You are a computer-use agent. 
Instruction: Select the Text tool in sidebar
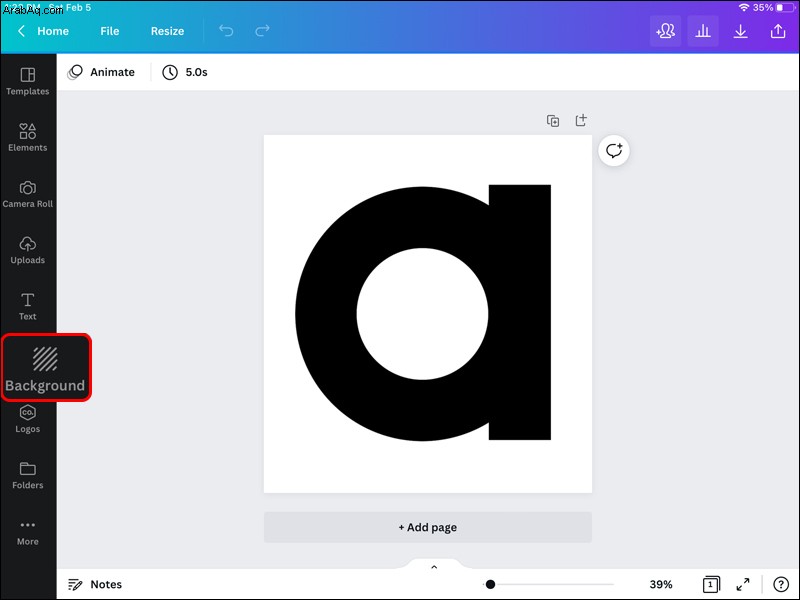[x=28, y=306]
